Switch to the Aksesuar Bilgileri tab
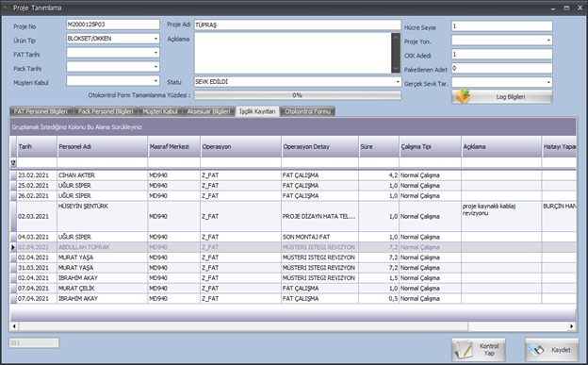Image resolution: width=588 pixels, height=365 pixels. tap(208, 111)
